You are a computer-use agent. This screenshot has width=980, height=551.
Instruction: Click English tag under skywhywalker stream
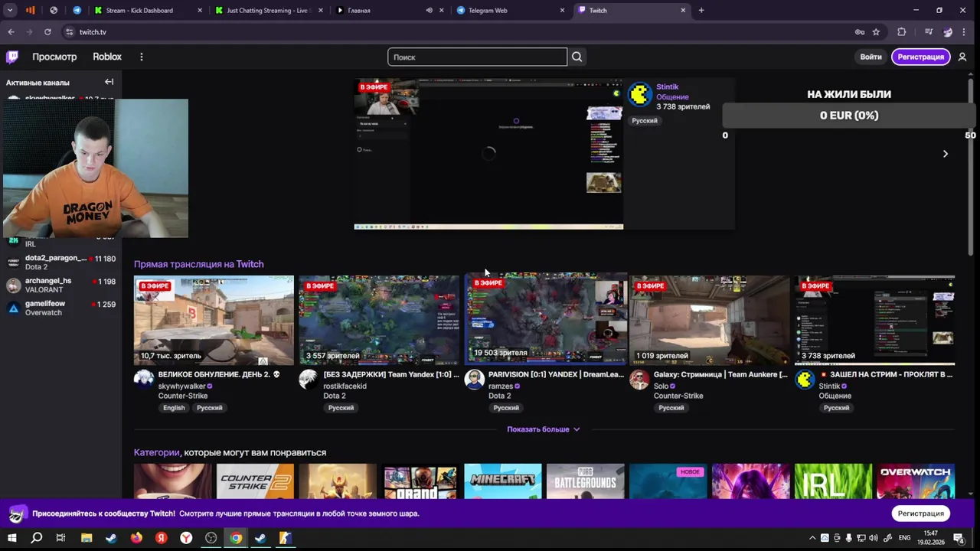(174, 408)
